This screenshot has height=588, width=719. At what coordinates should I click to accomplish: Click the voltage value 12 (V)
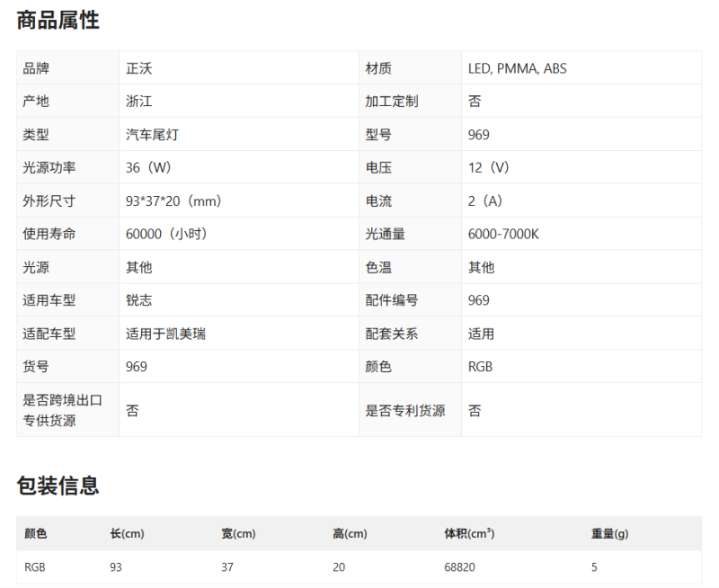click(x=489, y=167)
